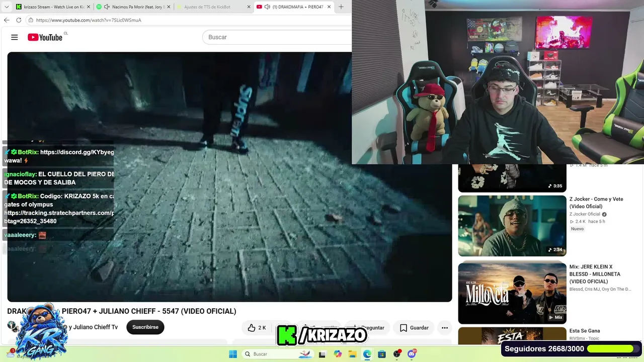644x362 pixels.
Task: Click the Blessd, Cris MJ, Ovy artists line
Action: click(x=600, y=289)
